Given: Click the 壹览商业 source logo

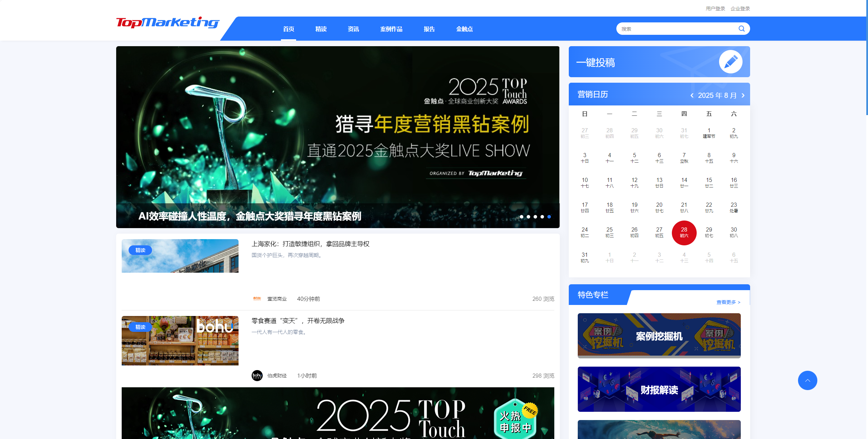Looking at the screenshot, I should [257, 299].
